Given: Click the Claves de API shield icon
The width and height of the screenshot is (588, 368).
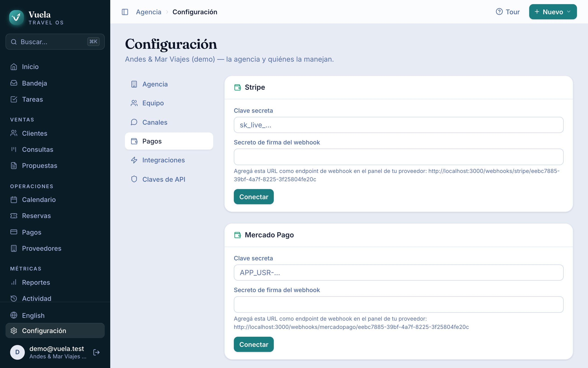Looking at the screenshot, I should (134, 179).
